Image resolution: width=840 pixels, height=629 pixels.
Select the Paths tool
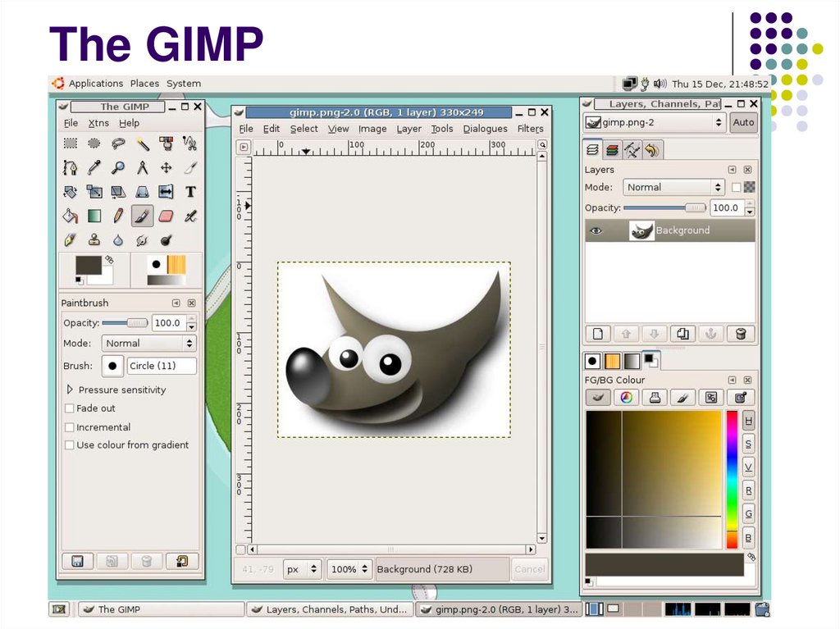(x=71, y=167)
